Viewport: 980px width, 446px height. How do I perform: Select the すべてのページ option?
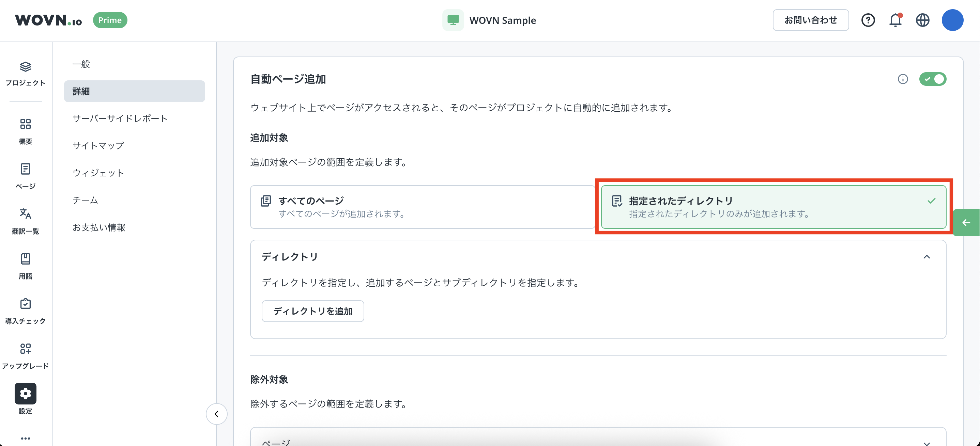[x=422, y=207]
